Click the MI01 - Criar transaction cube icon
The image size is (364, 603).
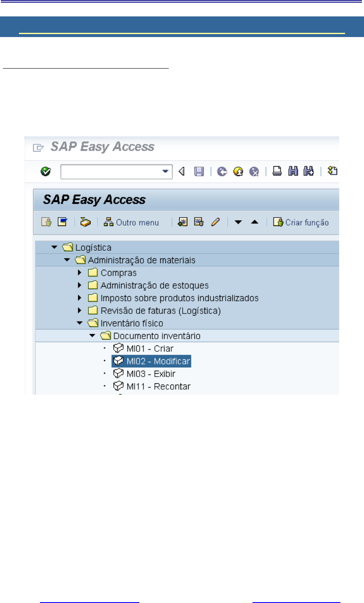click(118, 348)
